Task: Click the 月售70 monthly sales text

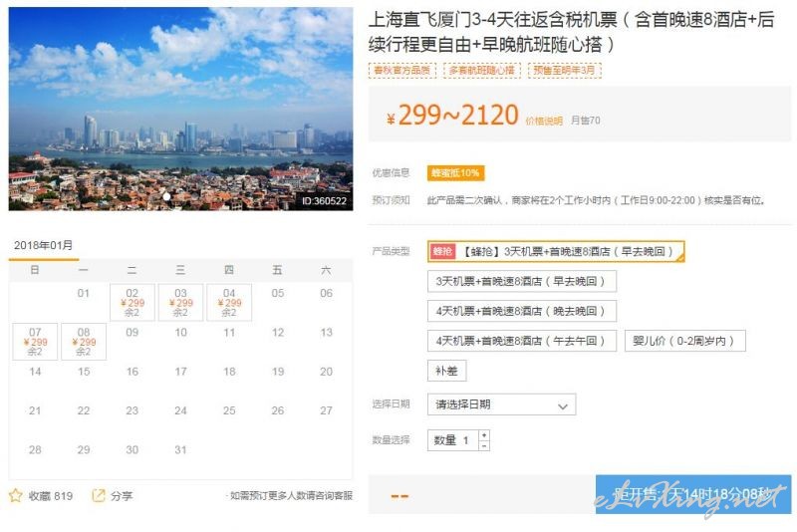Action: pyautogui.click(x=586, y=121)
